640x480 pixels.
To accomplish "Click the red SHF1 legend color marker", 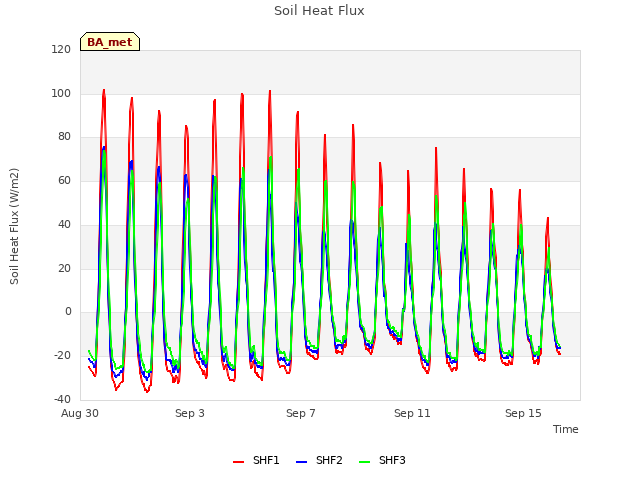I will tap(238, 462).
